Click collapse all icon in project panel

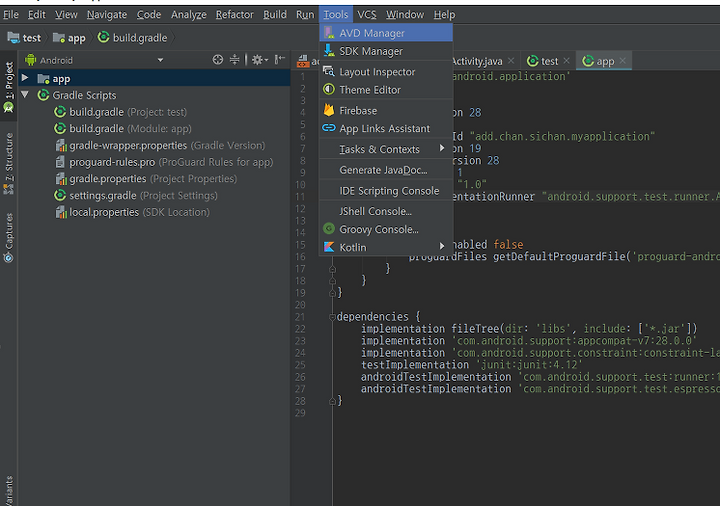(235, 60)
